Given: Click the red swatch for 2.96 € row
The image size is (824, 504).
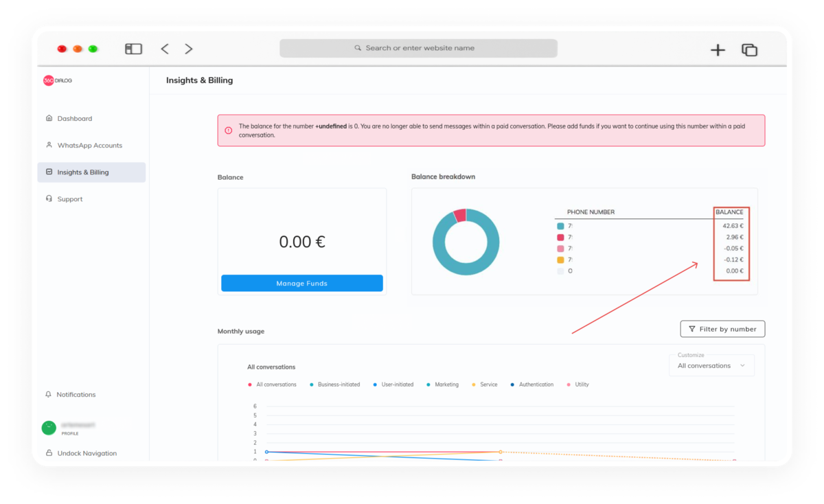Looking at the screenshot, I should [x=560, y=237].
